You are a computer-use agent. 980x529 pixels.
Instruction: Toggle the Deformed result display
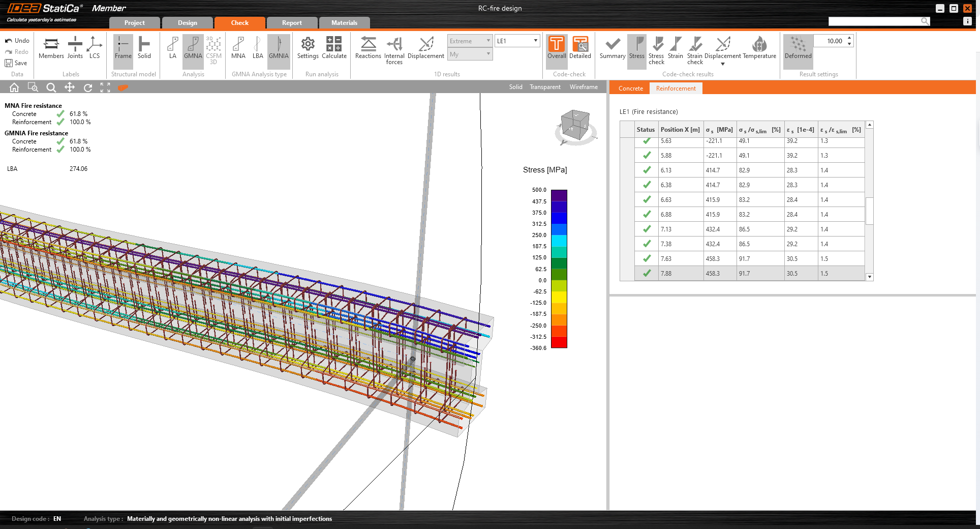pos(798,49)
